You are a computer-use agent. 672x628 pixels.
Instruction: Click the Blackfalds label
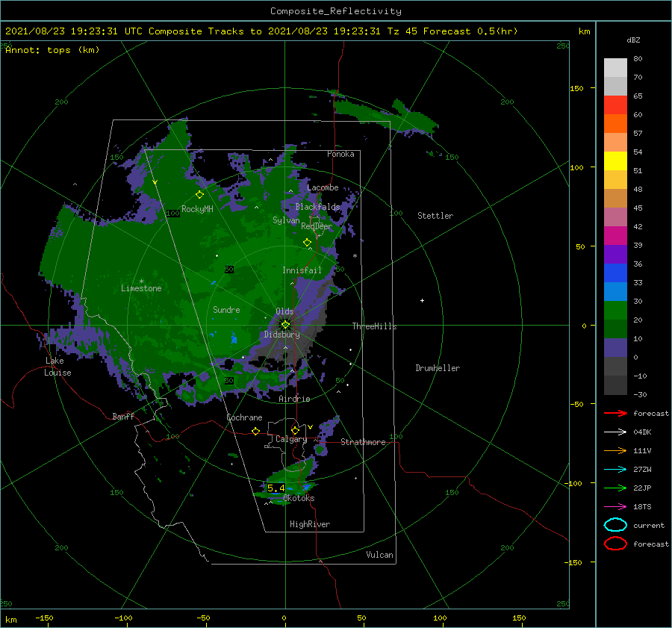tap(317, 207)
